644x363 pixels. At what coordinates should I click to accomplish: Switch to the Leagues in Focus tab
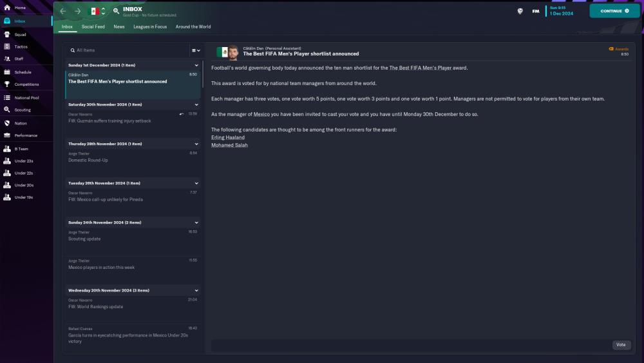point(150,26)
